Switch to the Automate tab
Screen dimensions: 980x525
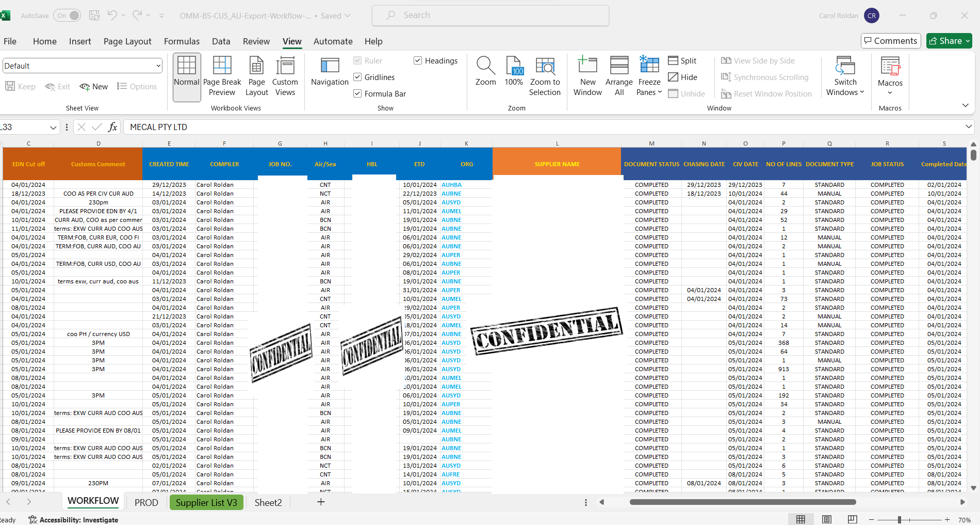[x=333, y=41]
